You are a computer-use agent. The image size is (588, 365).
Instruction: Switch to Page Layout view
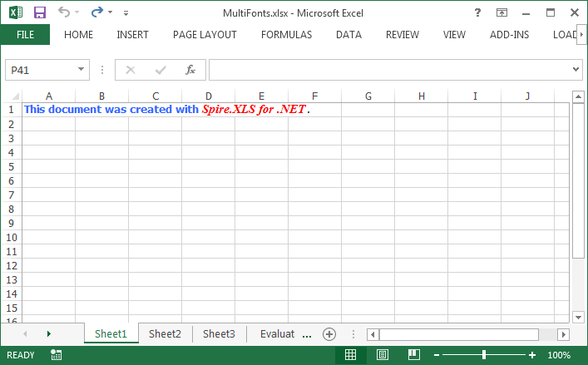tap(383, 354)
